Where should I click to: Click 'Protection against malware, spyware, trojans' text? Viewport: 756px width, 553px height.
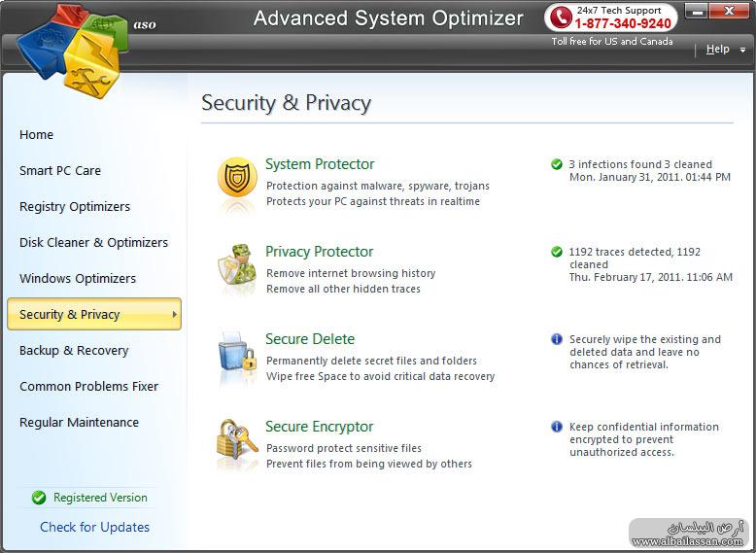(x=378, y=186)
